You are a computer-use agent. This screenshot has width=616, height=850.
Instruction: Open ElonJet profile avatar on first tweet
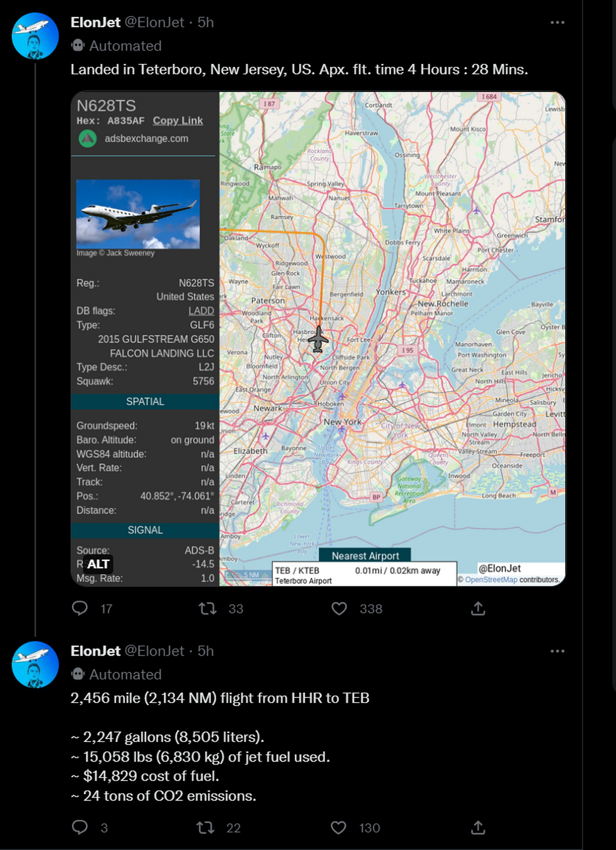pos(35,36)
